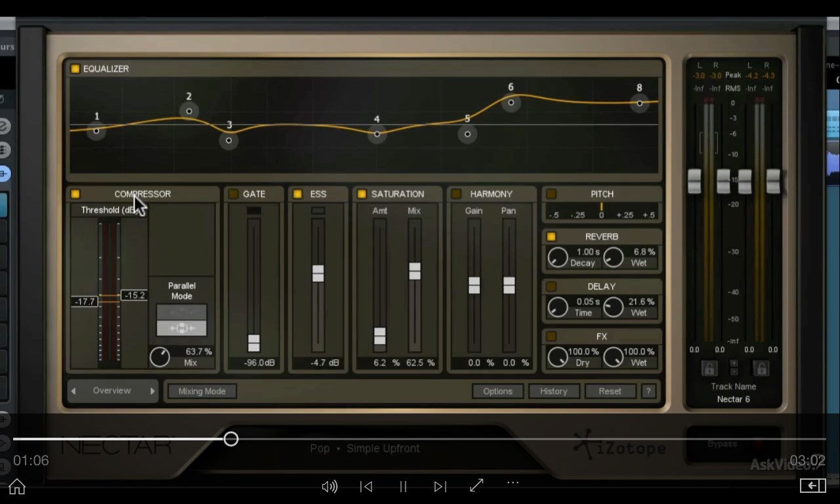This screenshot has height=504, width=840.
Task: Click the -17.7 compressor threshold value
Action: (85, 302)
